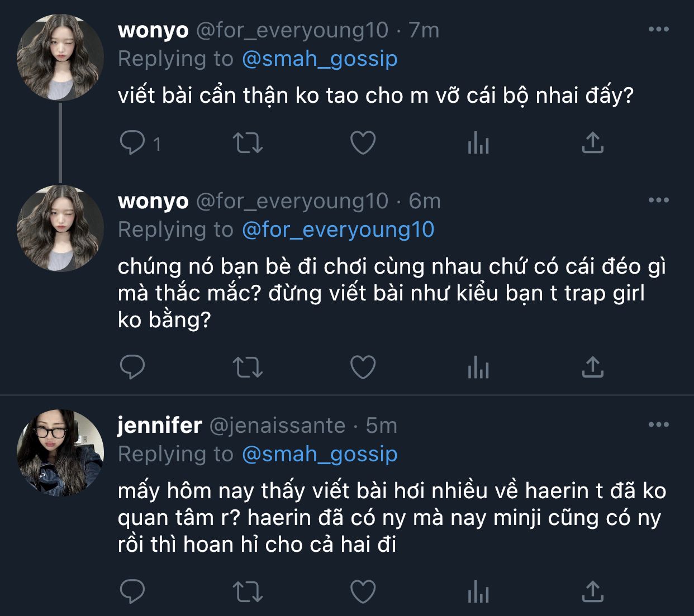Viewport: 694px width, 616px height.
Task: Share wonyo's 6m tweet
Action: (592, 367)
